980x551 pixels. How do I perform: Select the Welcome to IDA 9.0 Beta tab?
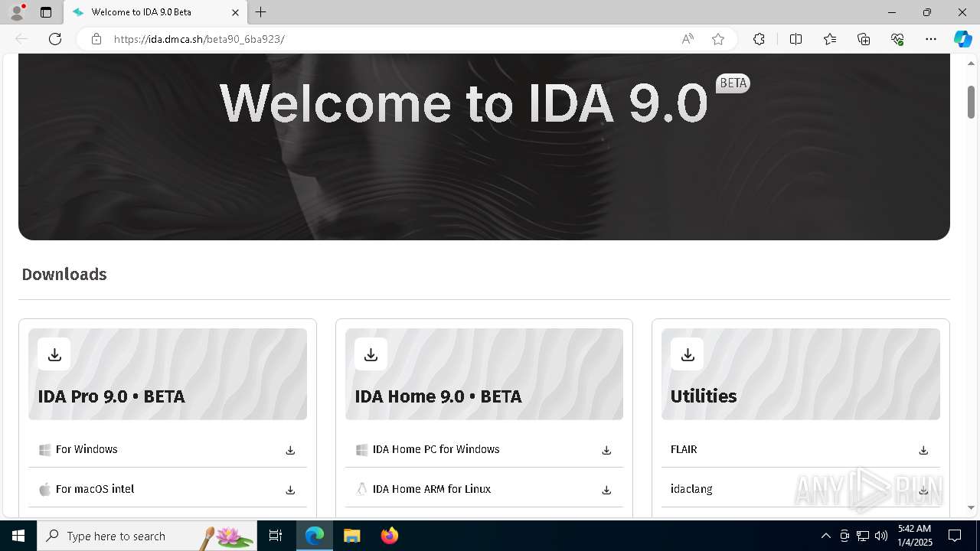(155, 12)
